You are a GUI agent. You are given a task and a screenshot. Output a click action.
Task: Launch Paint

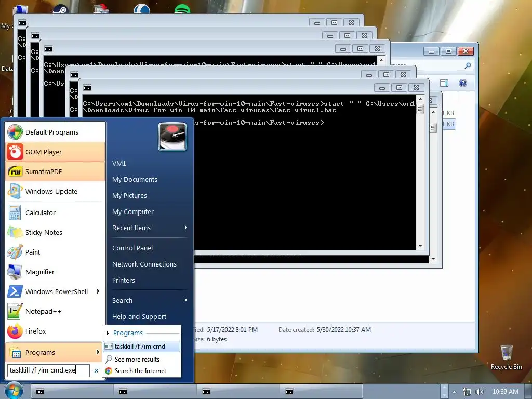(x=55, y=252)
